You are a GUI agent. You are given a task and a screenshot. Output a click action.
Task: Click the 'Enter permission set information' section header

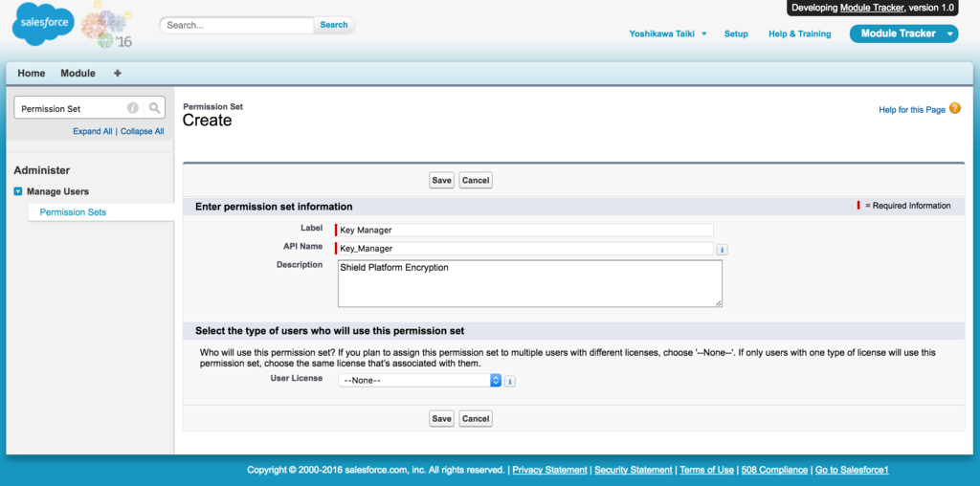pyautogui.click(x=274, y=206)
